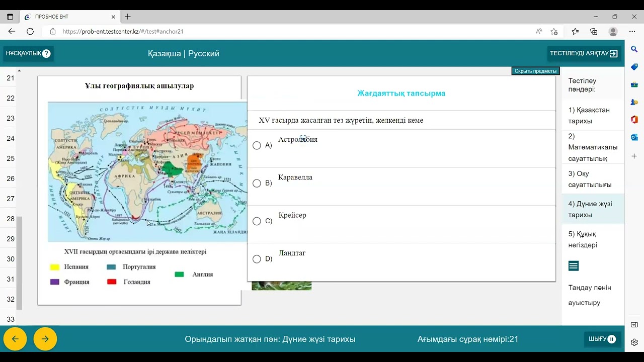644x362 pixels.
Task: Jump to question 22
Action: 11,98
